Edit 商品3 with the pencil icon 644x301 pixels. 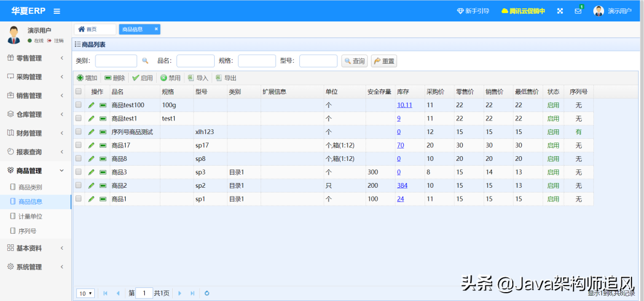click(91, 172)
